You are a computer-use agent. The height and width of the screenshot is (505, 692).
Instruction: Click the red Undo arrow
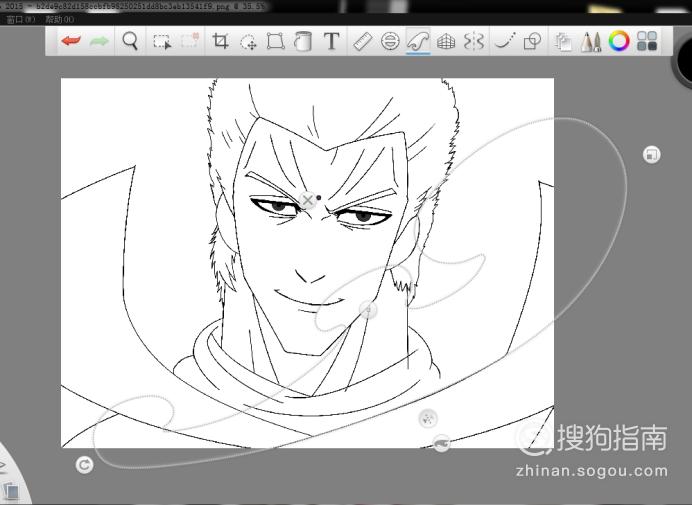pos(71,41)
